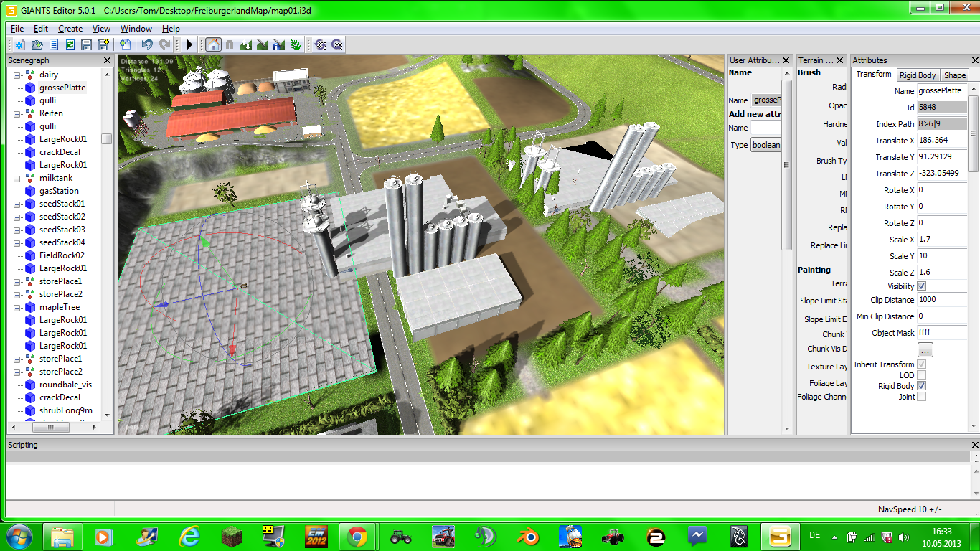Switch to the Rigid Body tab
Screen dimensions: 980x551
tap(918, 75)
